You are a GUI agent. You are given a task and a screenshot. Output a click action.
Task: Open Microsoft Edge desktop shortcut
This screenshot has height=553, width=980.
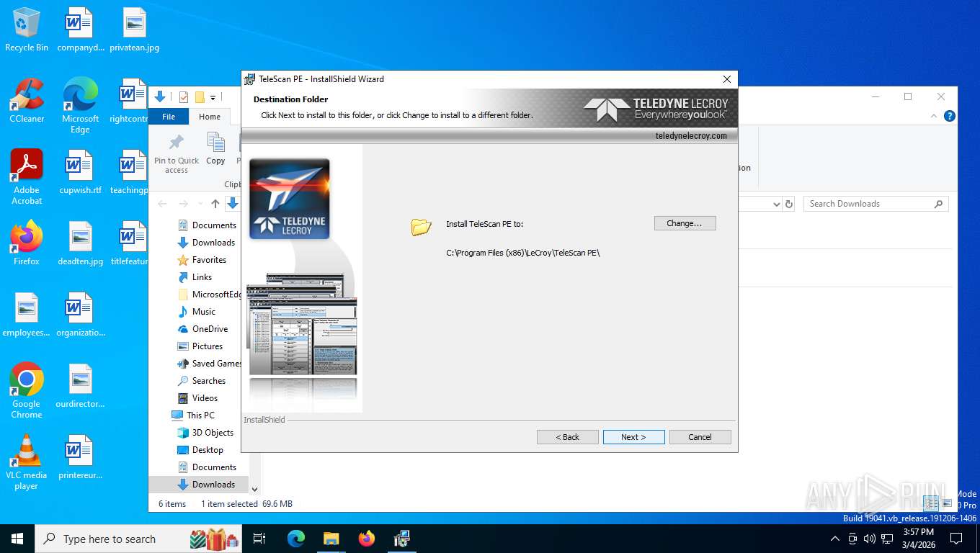(80, 106)
